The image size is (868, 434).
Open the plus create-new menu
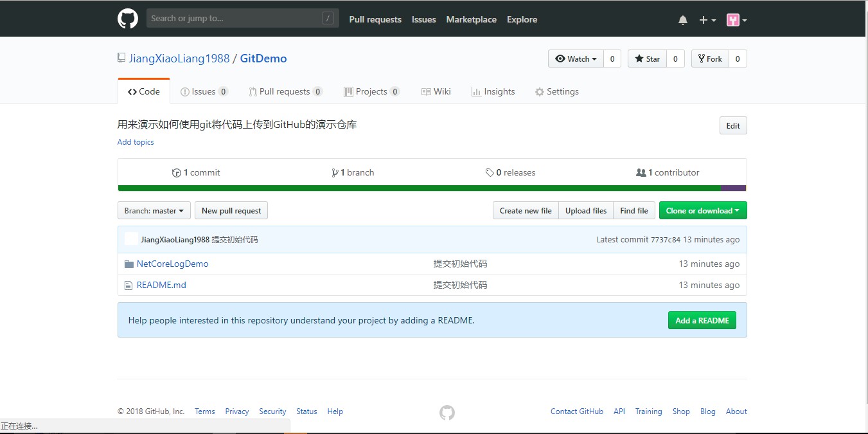[707, 20]
